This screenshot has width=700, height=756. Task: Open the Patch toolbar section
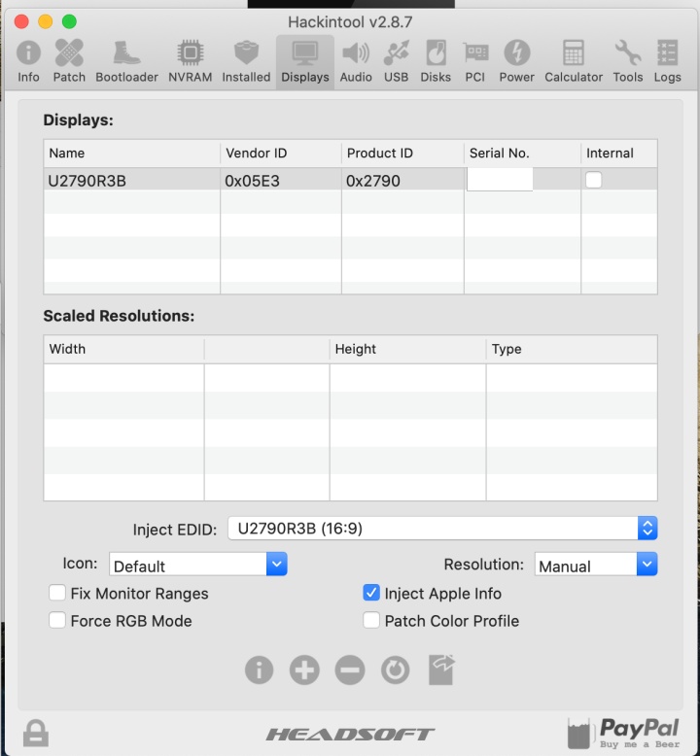click(69, 61)
